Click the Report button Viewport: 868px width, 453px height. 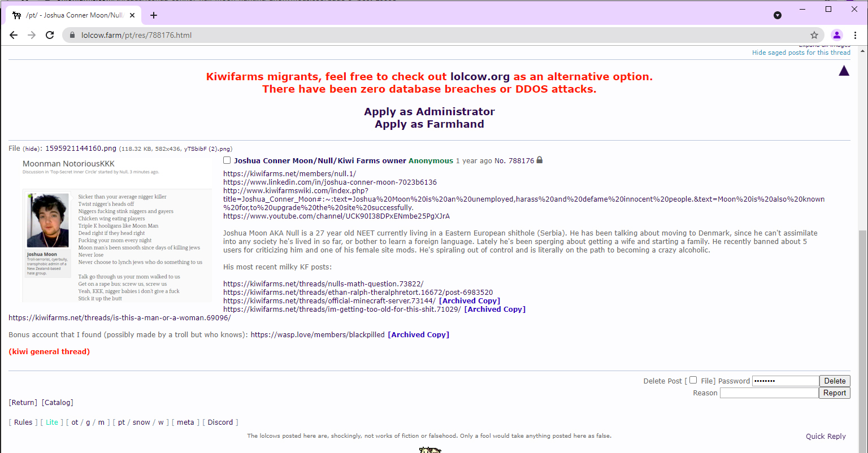835,393
